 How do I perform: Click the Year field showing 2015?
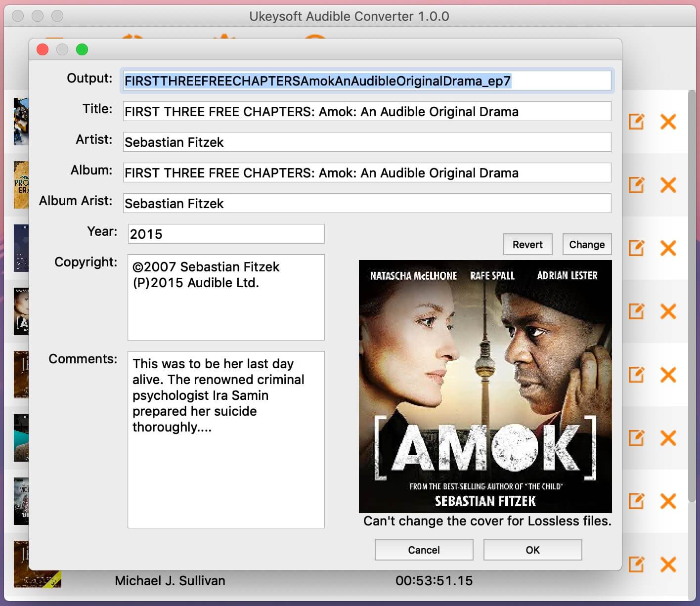coord(226,234)
